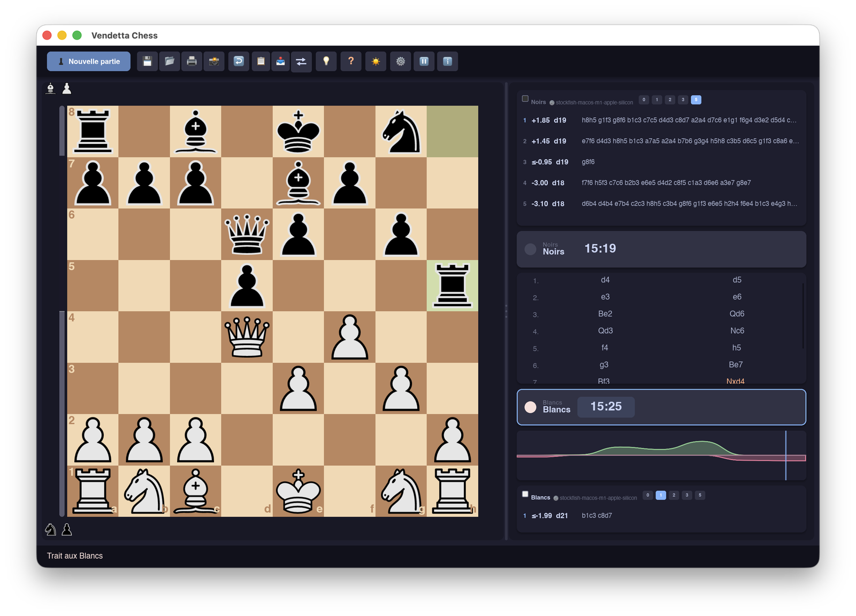The height and width of the screenshot is (616, 856).
Task: Jump to move 4 black Nc6
Action: (737, 331)
